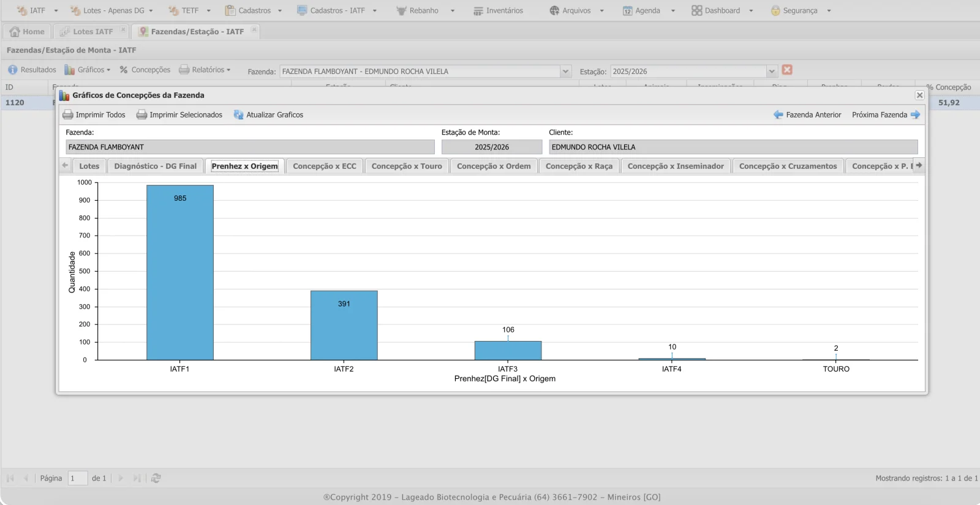Click the Resultados info icon
The width and height of the screenshot is (980, 505).
click(x=13, y=70)
